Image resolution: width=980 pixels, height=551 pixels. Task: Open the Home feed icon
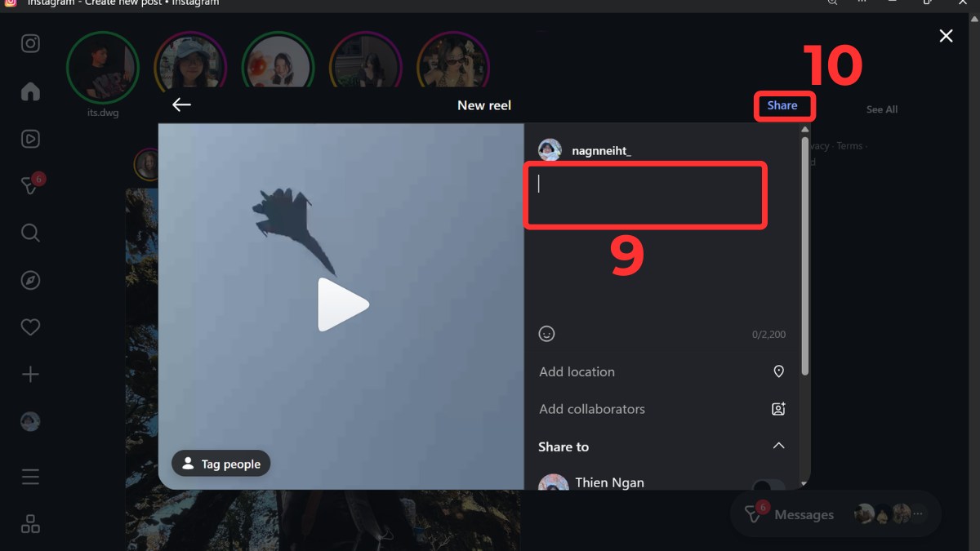[x=30, y=91]
